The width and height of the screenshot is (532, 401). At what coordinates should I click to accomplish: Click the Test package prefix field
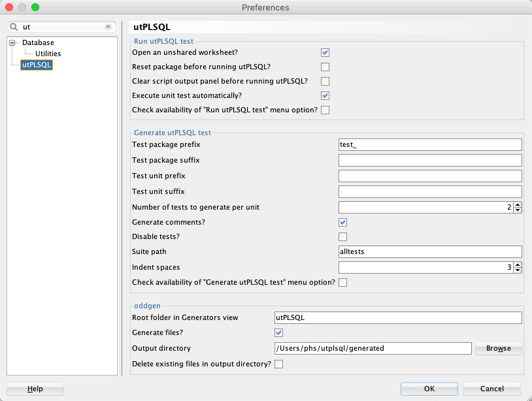click(x=430, y=145)
